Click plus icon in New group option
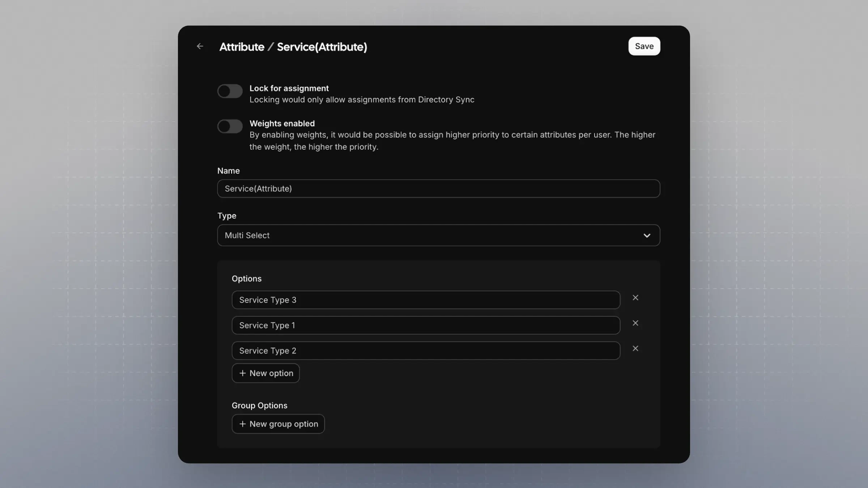 coord(243,424)
